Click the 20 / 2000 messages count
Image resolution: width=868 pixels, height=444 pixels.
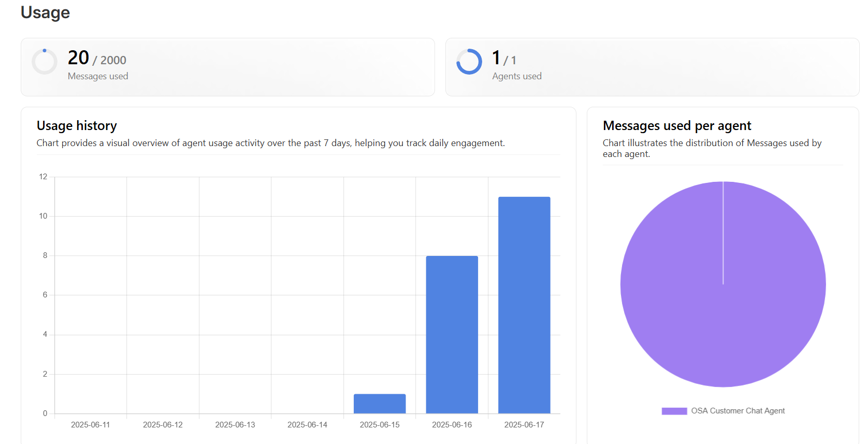point(97,58)
